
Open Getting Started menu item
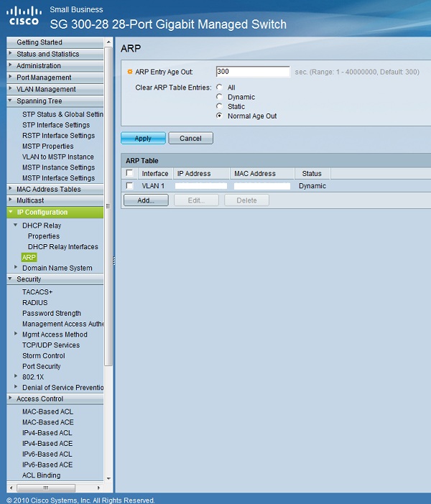[x=40, y=42]
